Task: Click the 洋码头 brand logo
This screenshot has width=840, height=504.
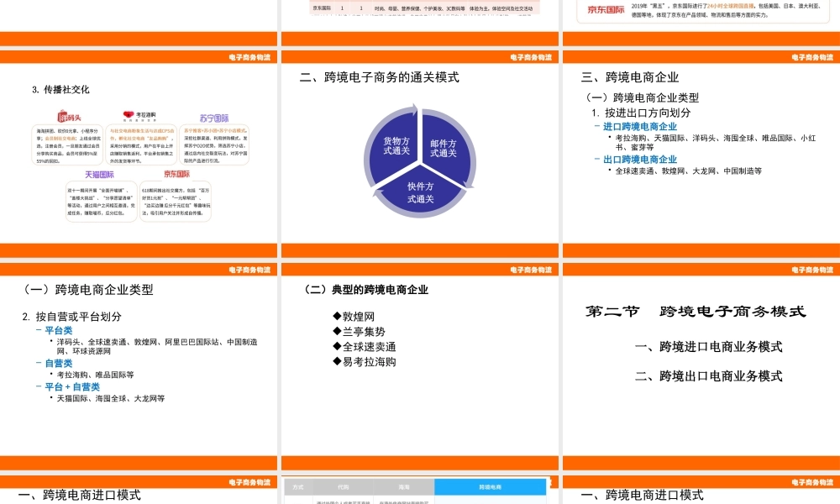Action: tap(69, 114)
